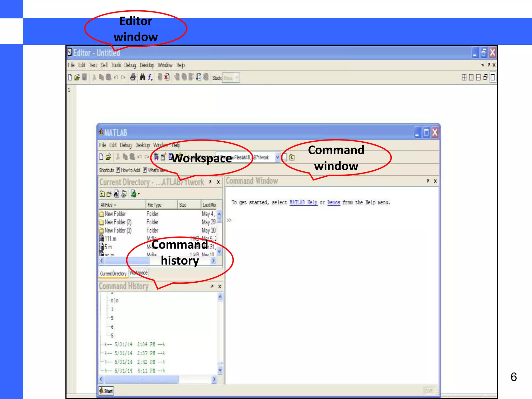This screenshot has width=532, height=399.
Task: Undock the Command Window panel
Action: pyautogui.click(x=428, y=181)
